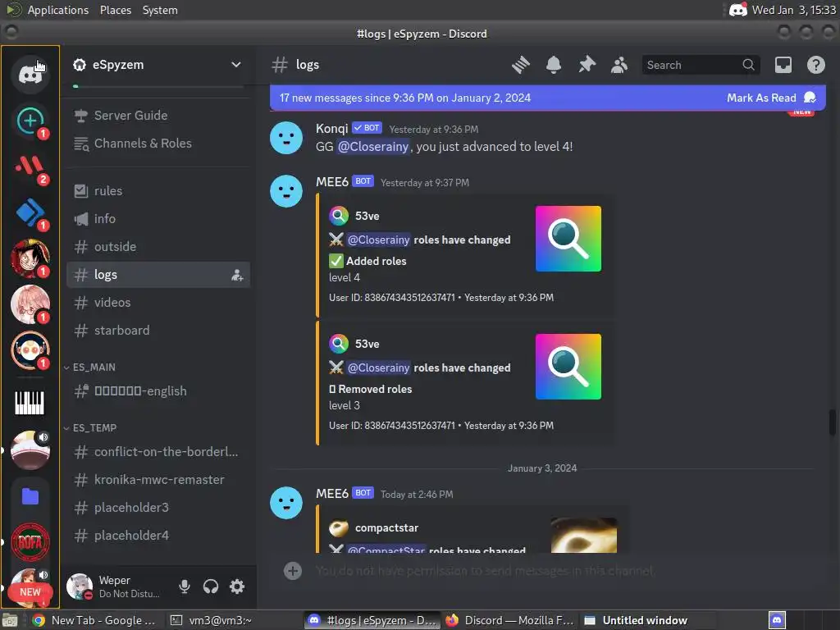
Task: Open thumbnail in Removed roles embed
Action: (x=568, y=367)
